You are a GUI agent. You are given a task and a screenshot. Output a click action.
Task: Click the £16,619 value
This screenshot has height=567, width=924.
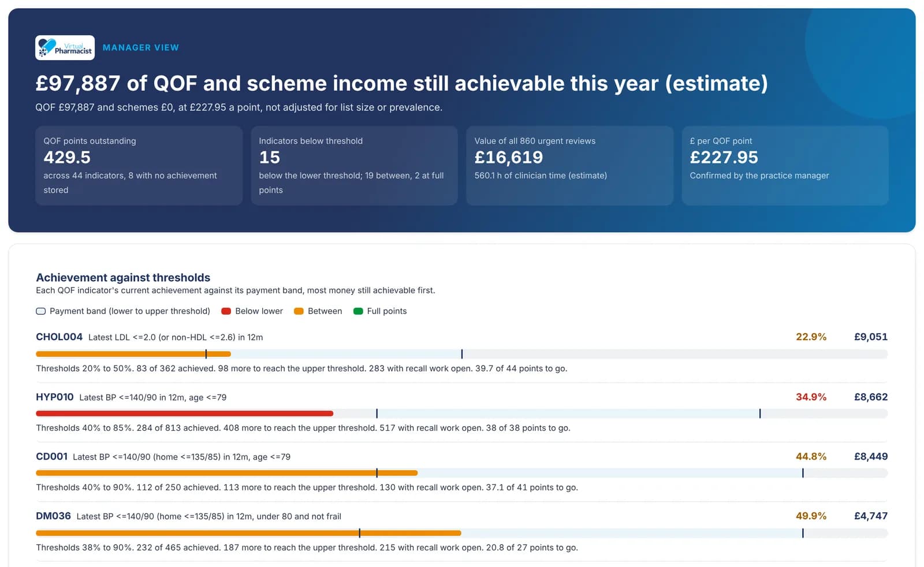pos(509,157)
